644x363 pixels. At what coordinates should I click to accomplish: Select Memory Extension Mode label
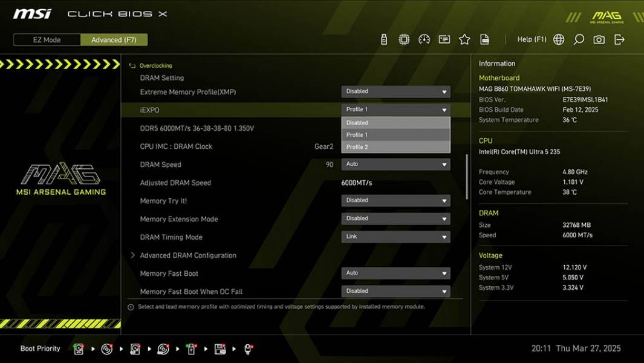click(178, 219)
